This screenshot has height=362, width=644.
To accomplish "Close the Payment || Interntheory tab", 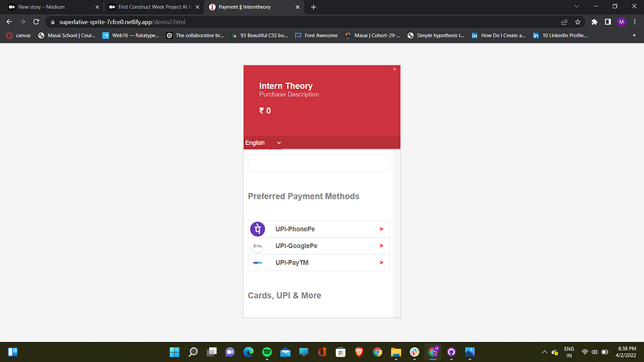I will coord(298,7).
